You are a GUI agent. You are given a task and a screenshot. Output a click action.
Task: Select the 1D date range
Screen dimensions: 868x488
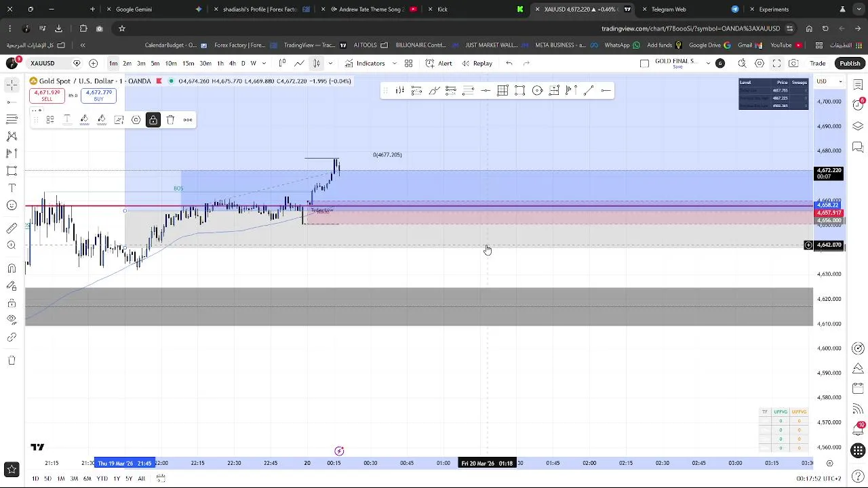[x=35, y=479]
